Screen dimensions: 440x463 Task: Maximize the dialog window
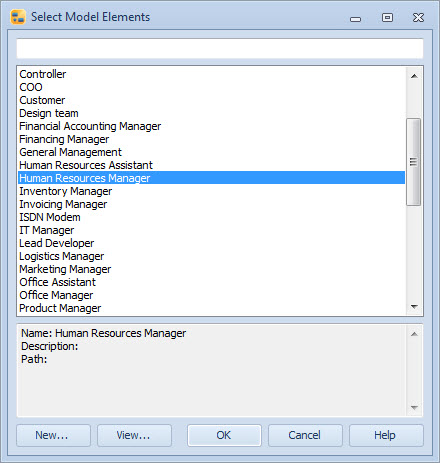387,18
